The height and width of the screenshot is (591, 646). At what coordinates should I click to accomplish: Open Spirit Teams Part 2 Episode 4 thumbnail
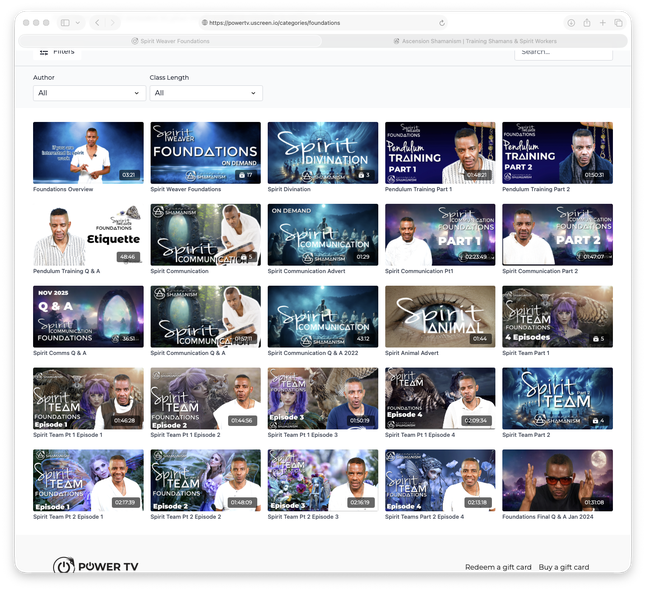click(440, 480)
